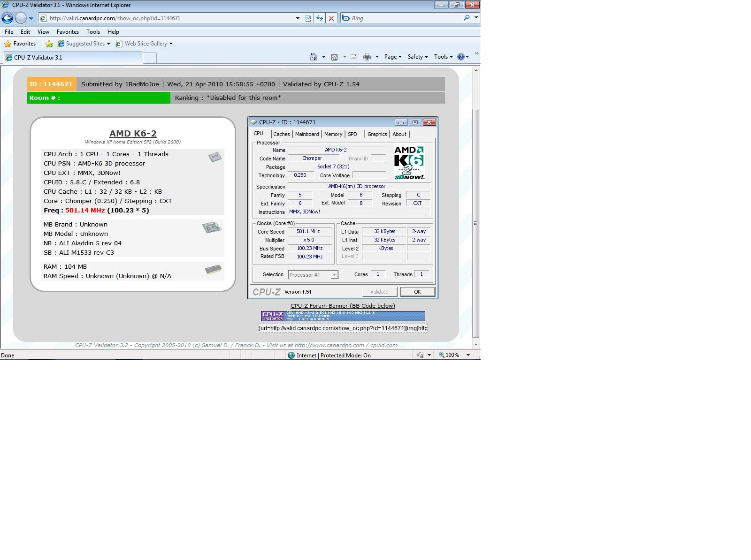This screenshot has height=560, width=751.
Task: Open Web Slice Gallery favorites item
Action: [x=144, y=44]
